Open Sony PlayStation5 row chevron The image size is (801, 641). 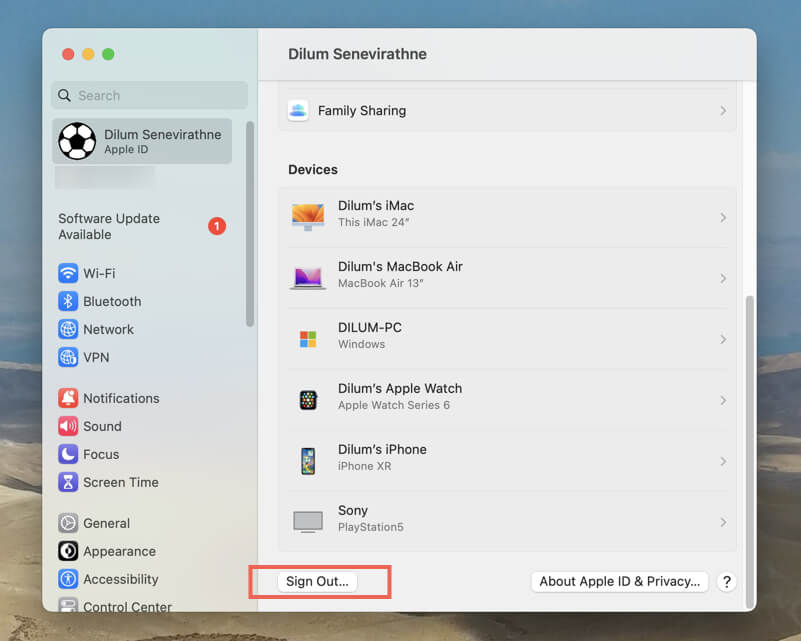[x=723, y=522]
